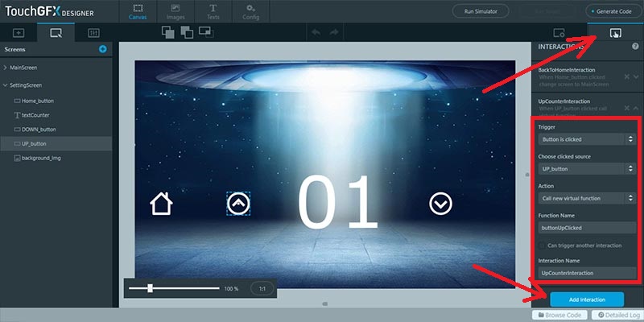Image resolution: width=644 pixels, height=322 pixels.
Task: Open the Action dropdown
Action: (x=587, y=198)
